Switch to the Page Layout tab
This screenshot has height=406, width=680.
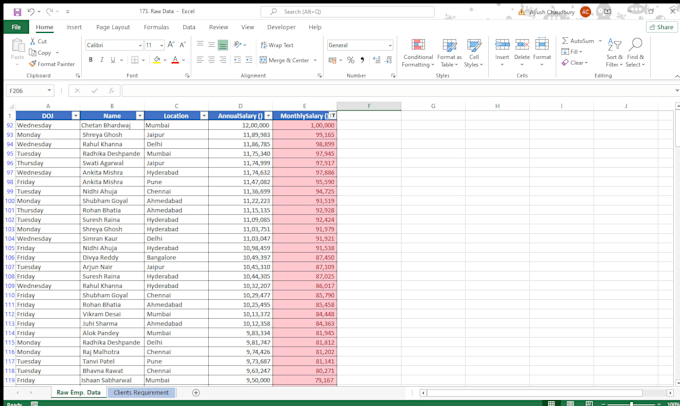pyautogui.click(x=113, y=27)
